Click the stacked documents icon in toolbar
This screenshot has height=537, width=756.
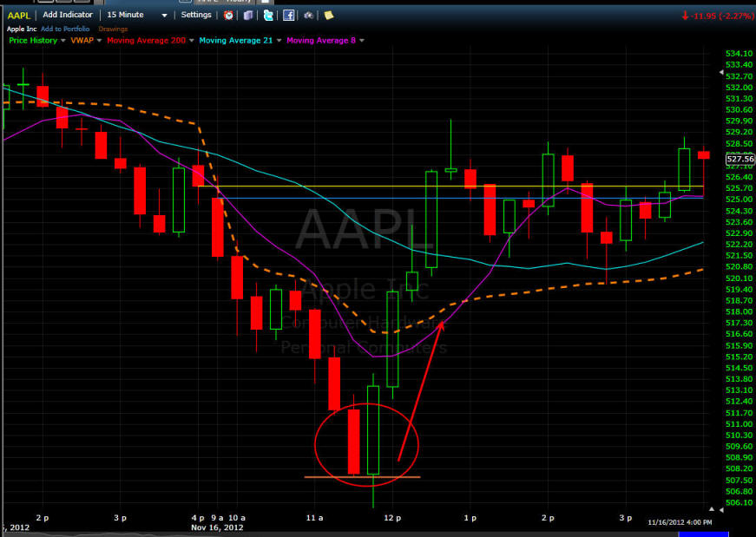(248, 15)
